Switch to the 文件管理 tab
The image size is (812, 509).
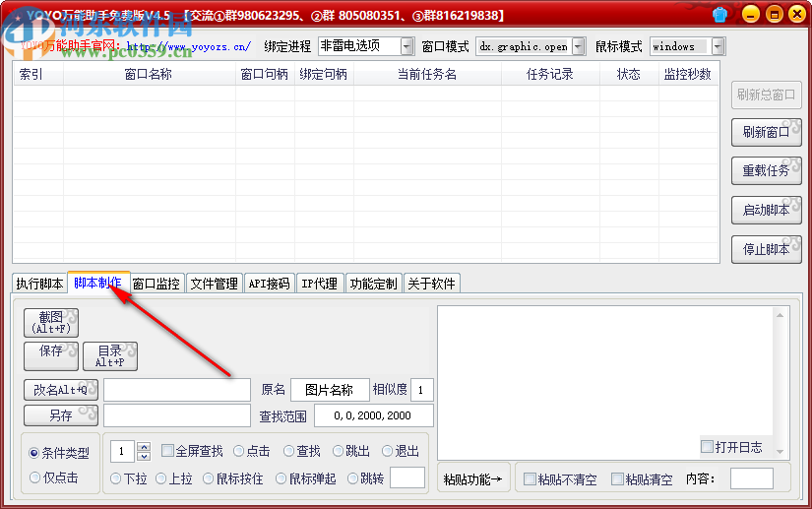(x=215, y=284)
